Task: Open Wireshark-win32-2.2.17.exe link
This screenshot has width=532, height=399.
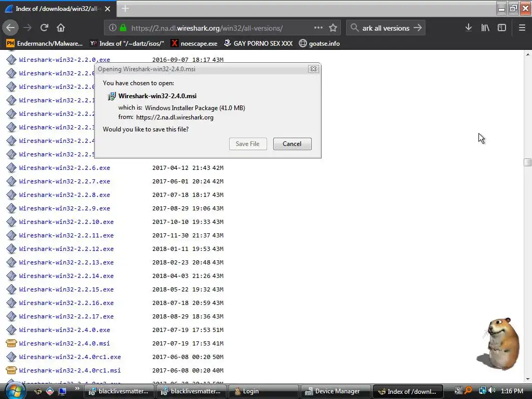Action: 66,316
